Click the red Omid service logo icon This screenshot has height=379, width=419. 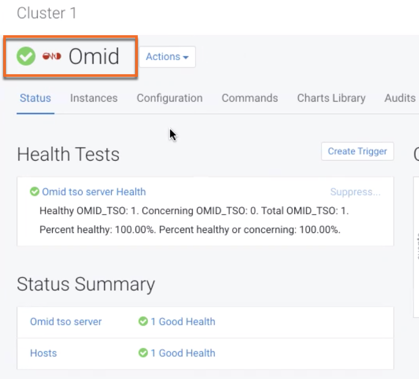[52, 56]
